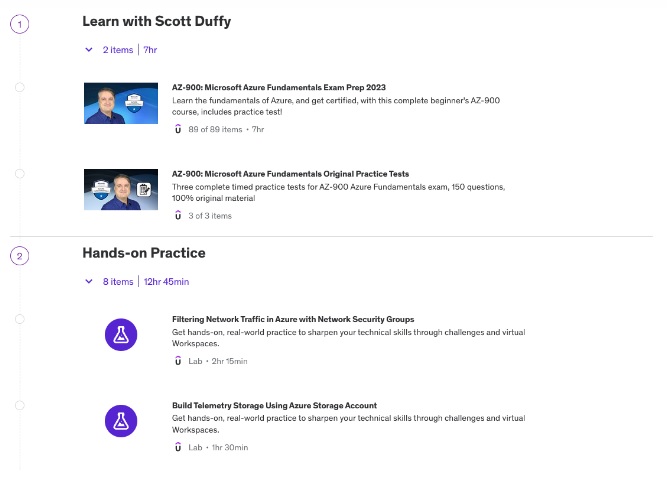Click the flask lab icon for Filtering Network Traffic
The width and height of the screenshot is (667, 478).
point(121,335)
